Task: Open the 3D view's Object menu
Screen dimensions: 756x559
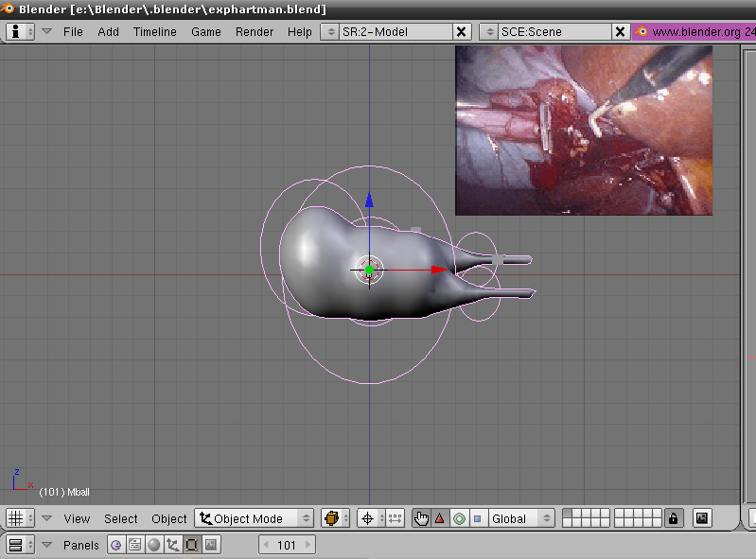Action: (x=168, y=518)
